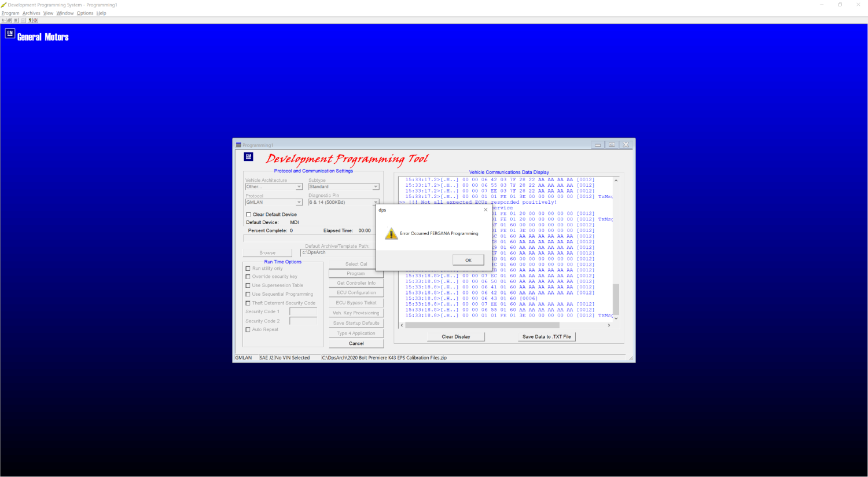Screen dimensions: 868x477
Task: Click the Type 4 Application button
Action: tap(356, 333)
